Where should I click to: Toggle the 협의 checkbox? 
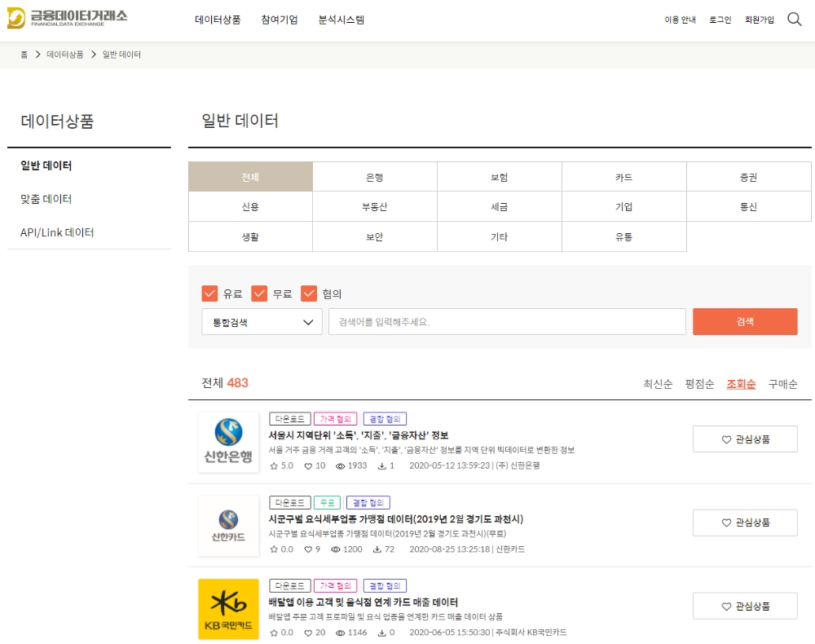click(309, 293)
